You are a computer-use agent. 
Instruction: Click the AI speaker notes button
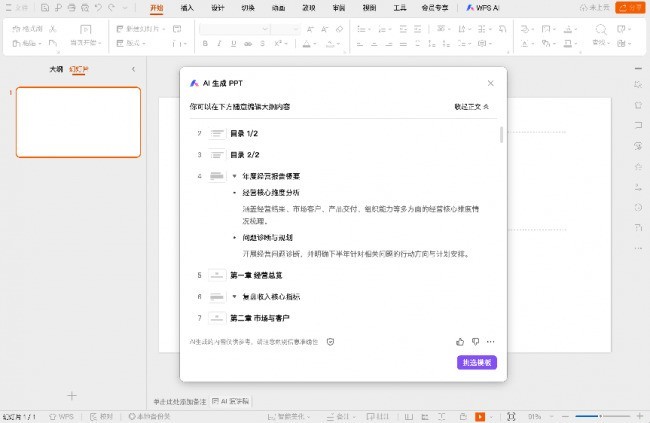click(230, 401)
